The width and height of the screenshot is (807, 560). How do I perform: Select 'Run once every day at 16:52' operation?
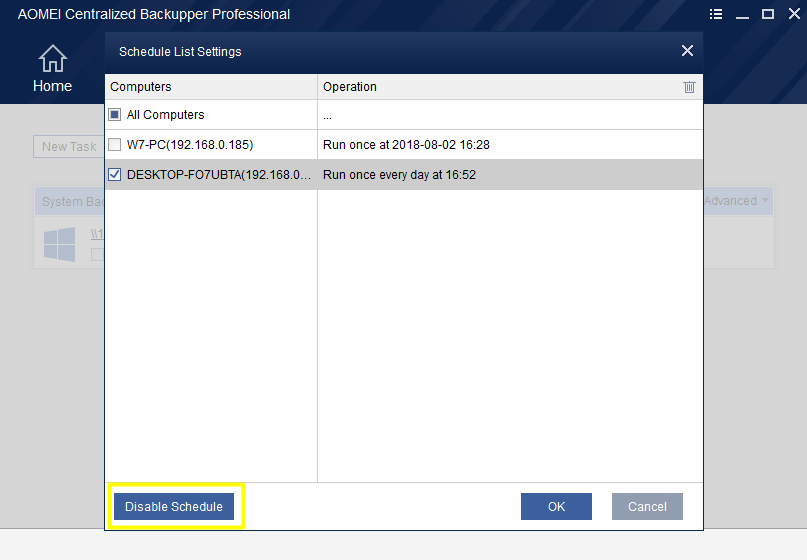click(x=399, y=175)
